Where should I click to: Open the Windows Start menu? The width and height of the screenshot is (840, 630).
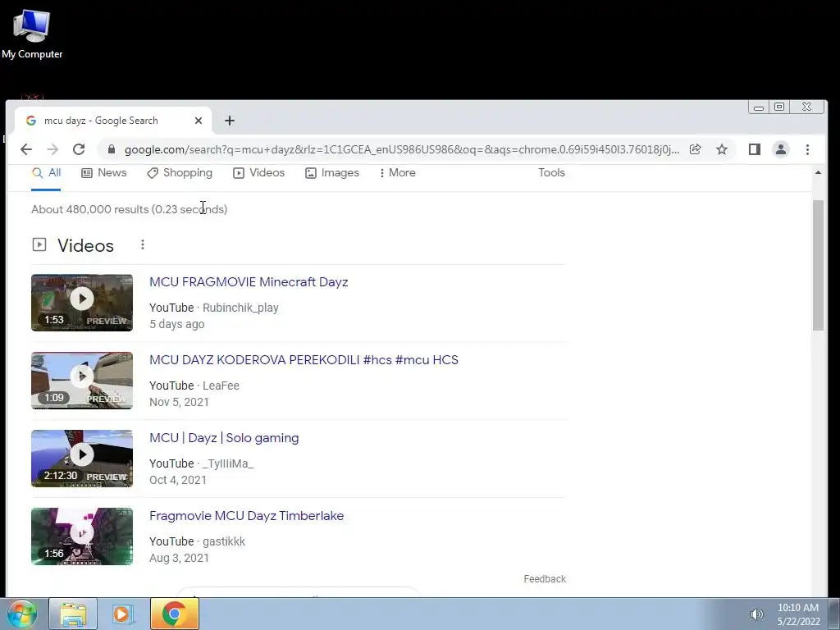click(x=22, y=614)
